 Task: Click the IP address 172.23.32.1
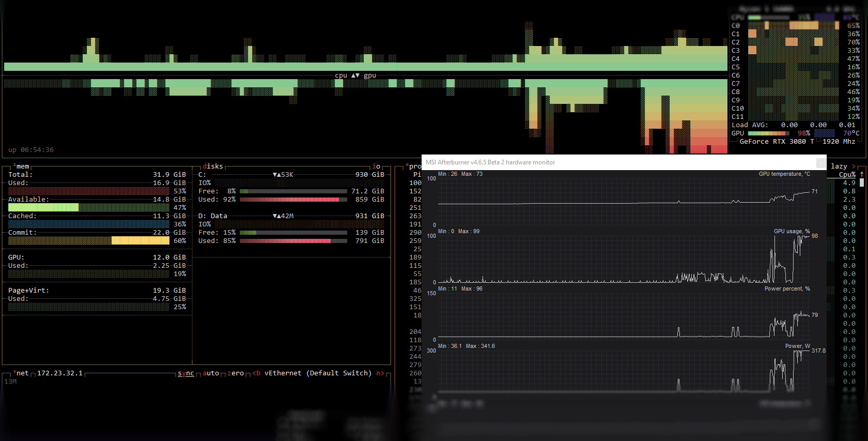click(x=60, y=373)
